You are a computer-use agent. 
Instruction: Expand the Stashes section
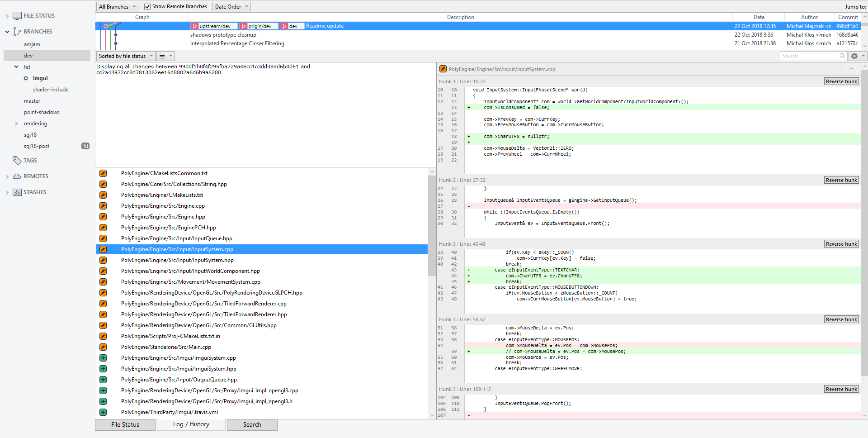pyautogui.click(x=7, y=193)
